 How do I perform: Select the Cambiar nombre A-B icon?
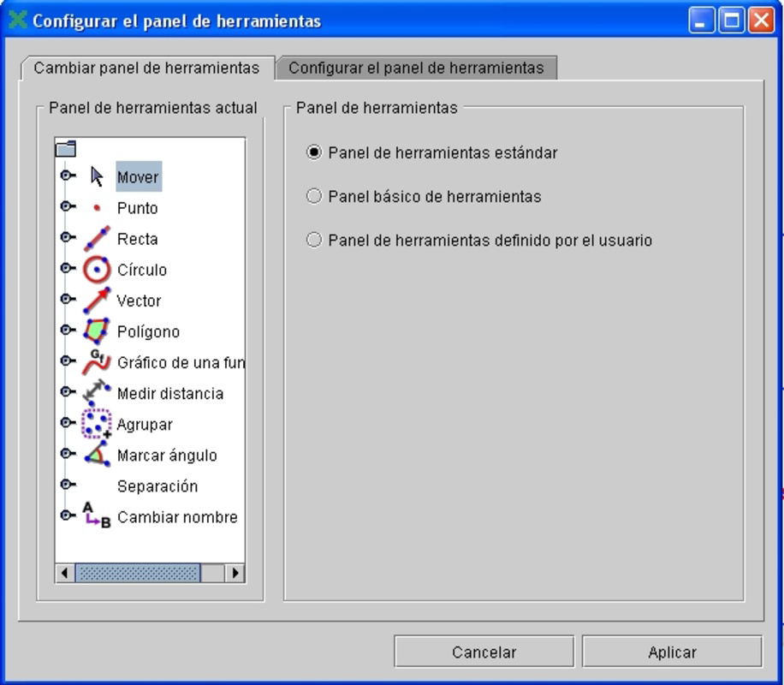pyautogui.click(x=97, y=515)
